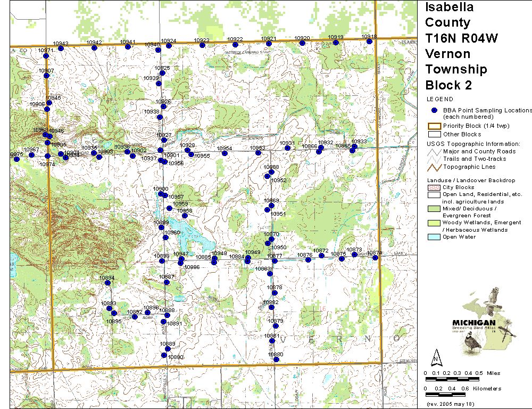This screenshot has height=409, width=532.
Task: Select the Open Water blue swatch
Action: coord(434,237)
